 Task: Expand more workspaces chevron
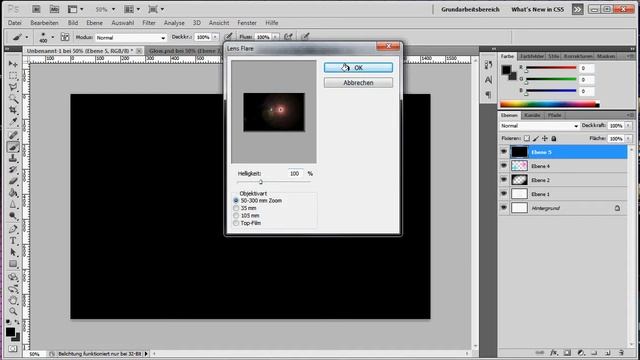pos(577,9)
